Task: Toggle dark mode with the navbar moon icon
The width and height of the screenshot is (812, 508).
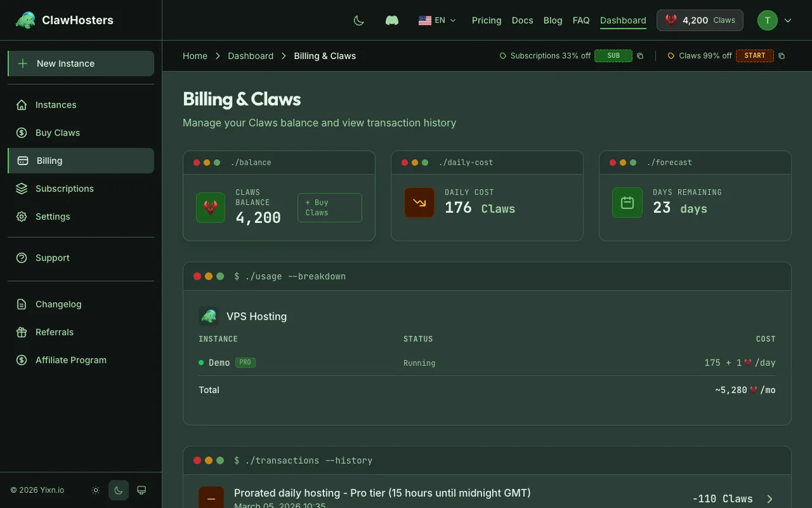Action: click(358, 20)
